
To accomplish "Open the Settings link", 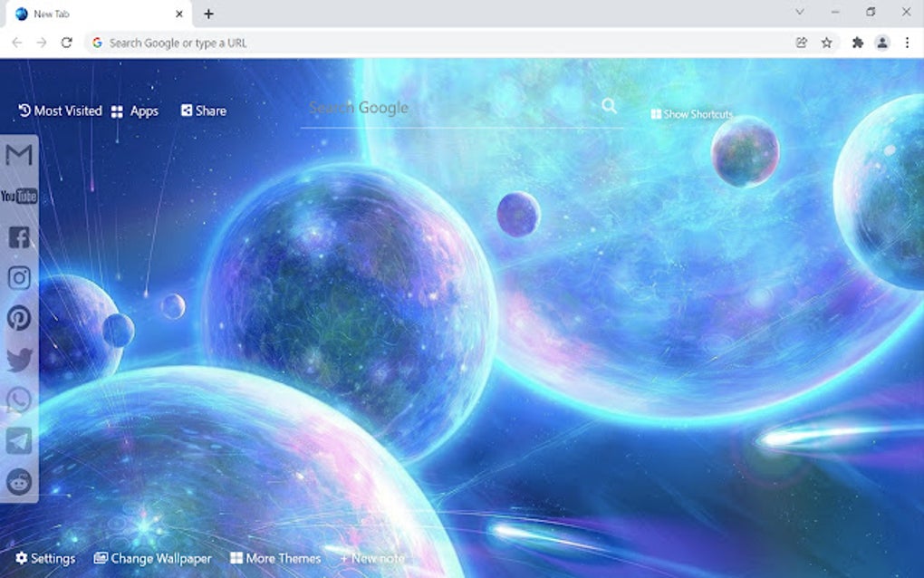I will coord(45,559).
